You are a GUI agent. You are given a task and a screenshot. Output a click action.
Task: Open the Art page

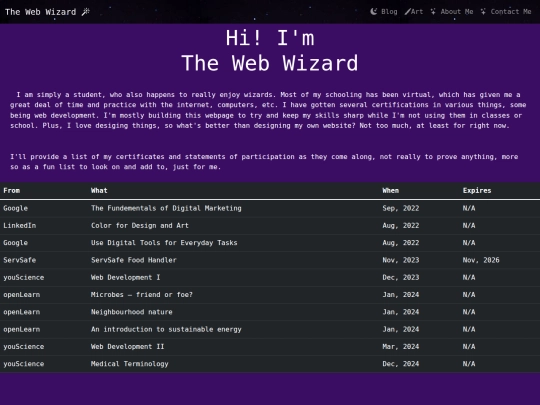pos(417,12)
